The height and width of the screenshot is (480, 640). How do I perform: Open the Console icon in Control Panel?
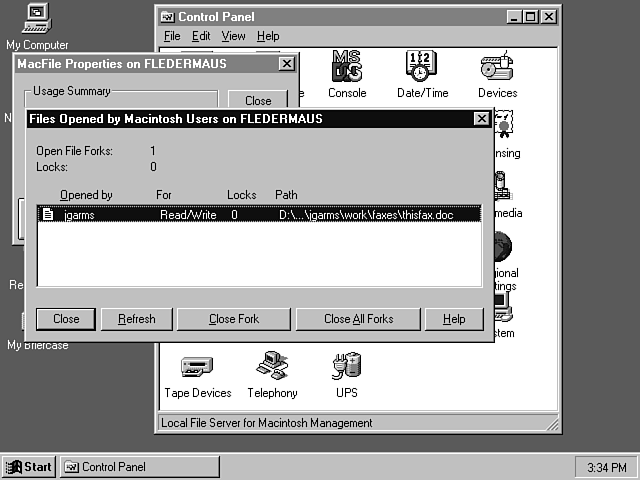pyautogui.click(x=346, y=68)
